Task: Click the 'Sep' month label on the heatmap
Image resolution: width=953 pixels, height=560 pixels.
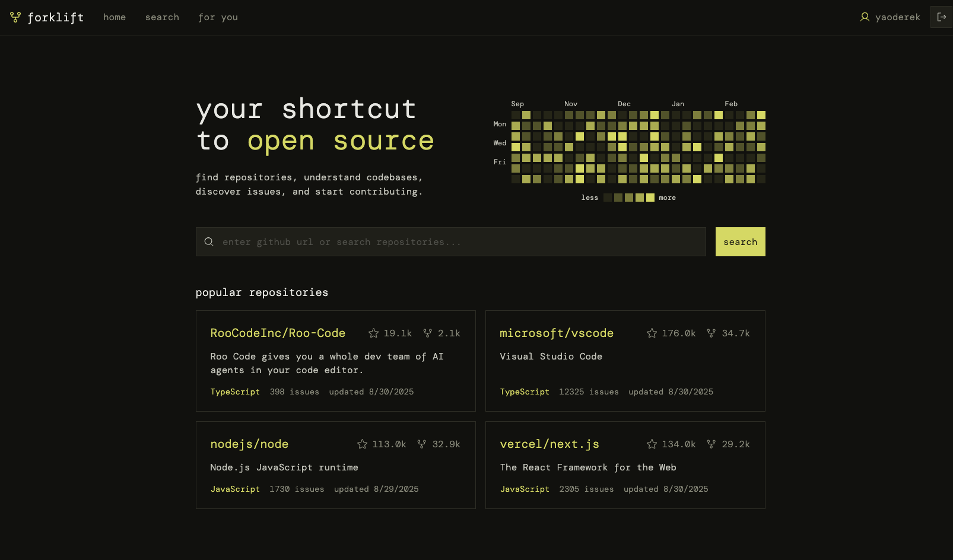Action: (x=517, y=104)
